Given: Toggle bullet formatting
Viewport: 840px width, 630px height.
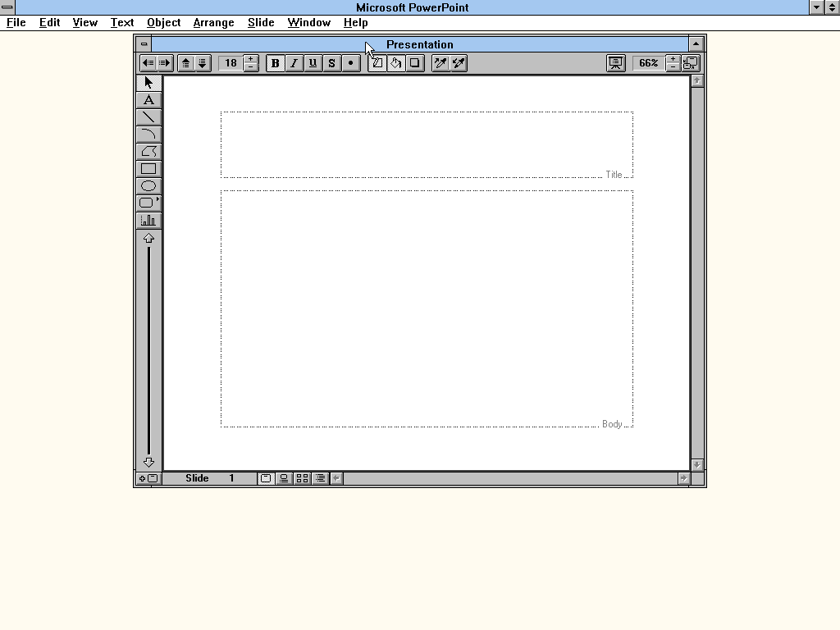Looking at the screenshot, I should 350,63.
